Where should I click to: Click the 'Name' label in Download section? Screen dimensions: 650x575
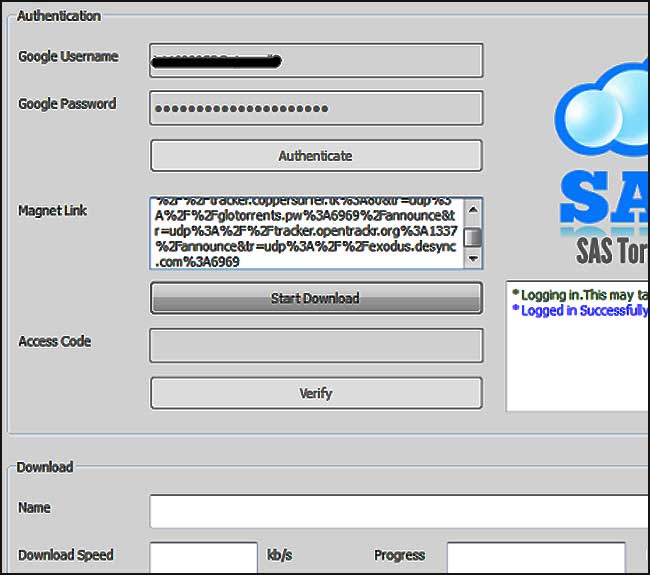pos(34,507)
